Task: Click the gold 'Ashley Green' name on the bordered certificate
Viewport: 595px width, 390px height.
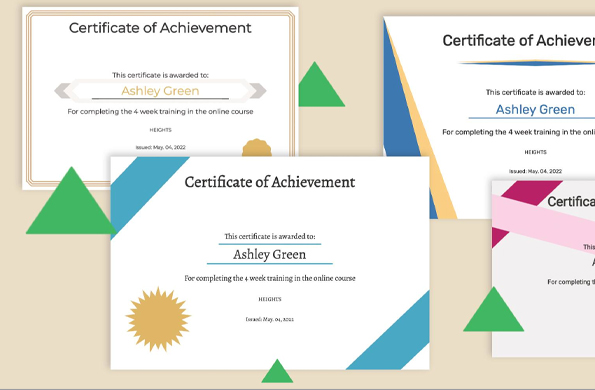Action: point(160,91)
